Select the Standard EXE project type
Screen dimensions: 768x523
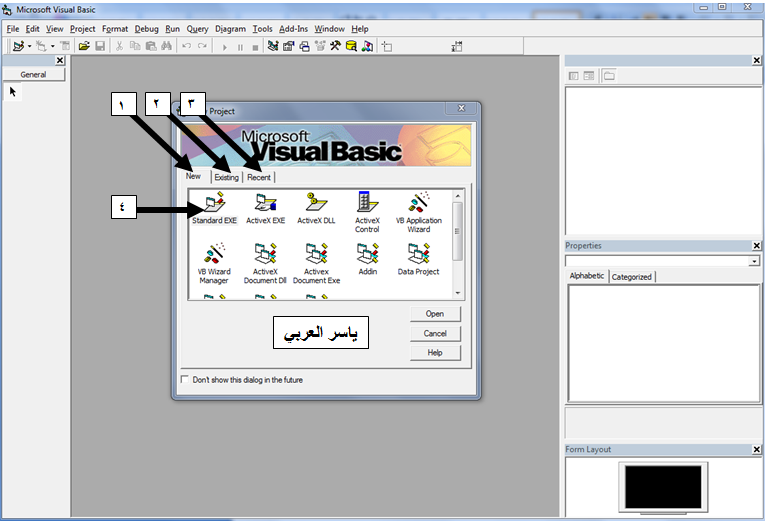[214, 208]
